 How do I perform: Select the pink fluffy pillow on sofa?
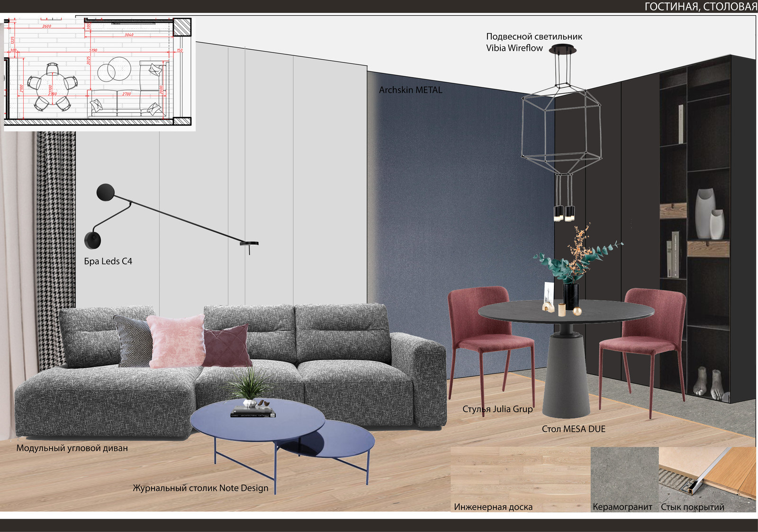pyautogui.click(x=175, y=341)
